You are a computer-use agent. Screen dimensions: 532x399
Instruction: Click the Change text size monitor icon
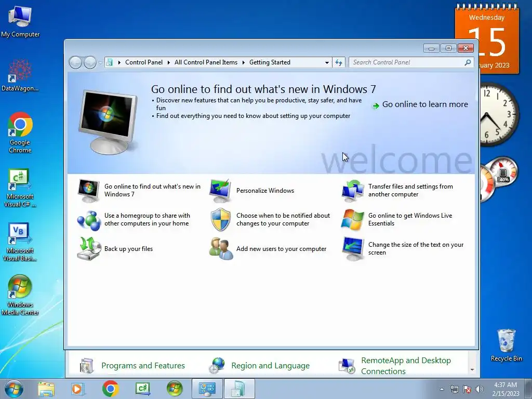tap(353, 249)
